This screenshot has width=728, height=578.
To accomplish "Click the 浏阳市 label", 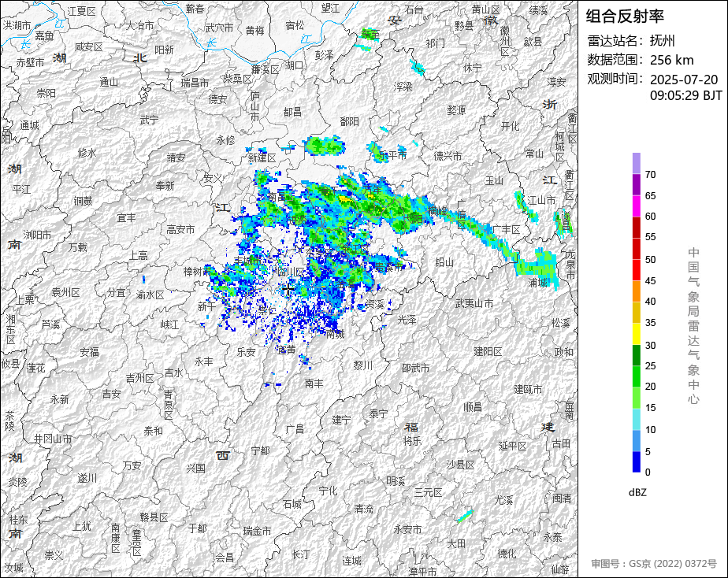I will pyautogui.click(x=37, y=235).
